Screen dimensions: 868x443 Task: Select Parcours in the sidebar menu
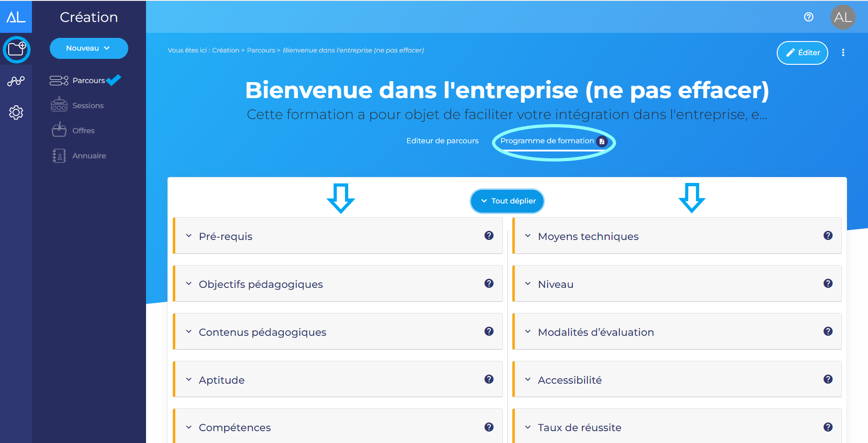(x=89, y=80)
